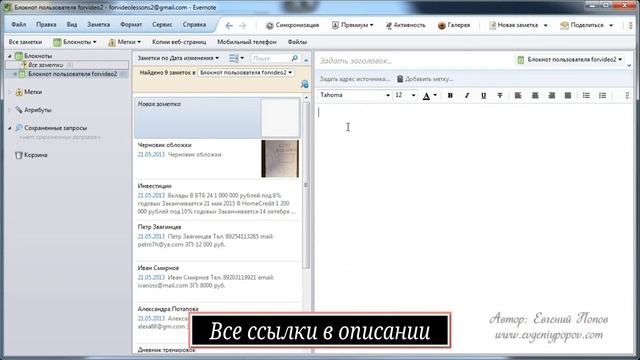Select the Новая заметка note

click(x=217, y=118)
